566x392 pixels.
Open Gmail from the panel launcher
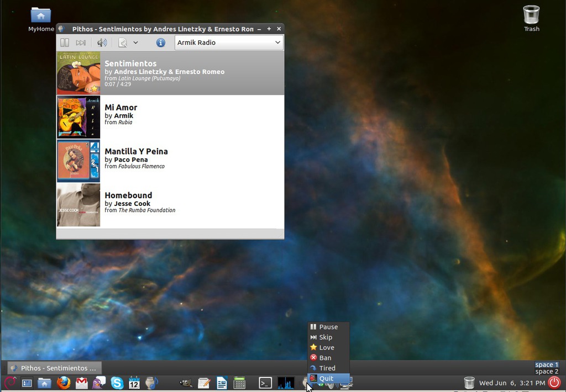tap(82, 383)
